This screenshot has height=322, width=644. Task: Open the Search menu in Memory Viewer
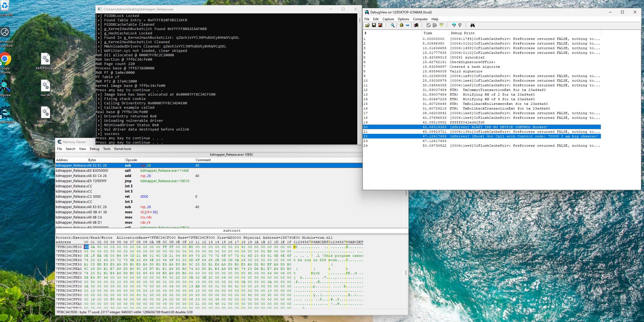point(70,149)
